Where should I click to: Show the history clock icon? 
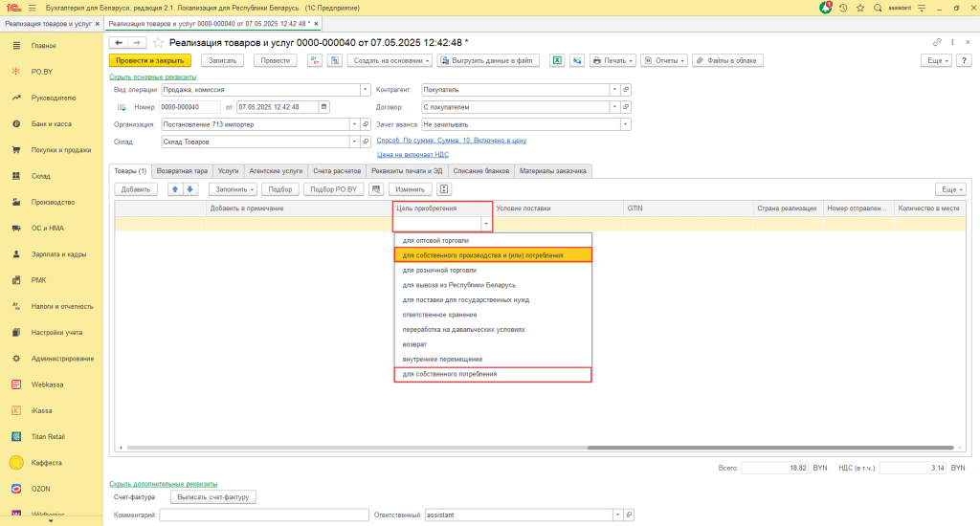click(843, 8)
